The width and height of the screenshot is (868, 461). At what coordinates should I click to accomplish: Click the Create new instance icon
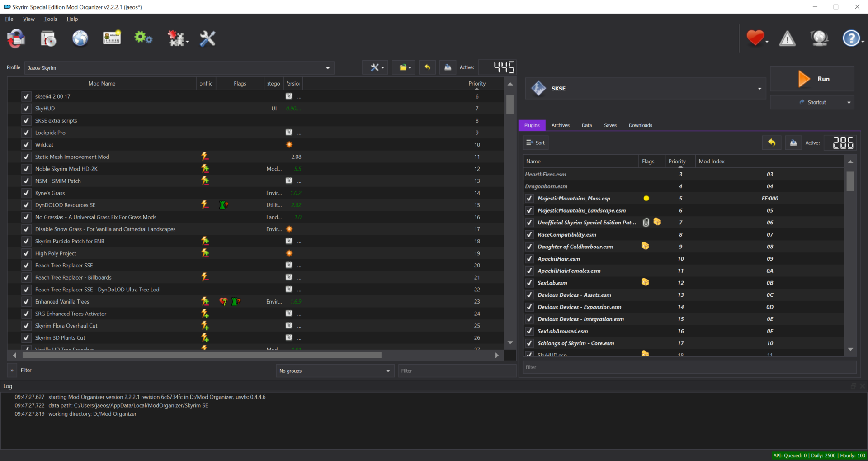pos(16,38)
